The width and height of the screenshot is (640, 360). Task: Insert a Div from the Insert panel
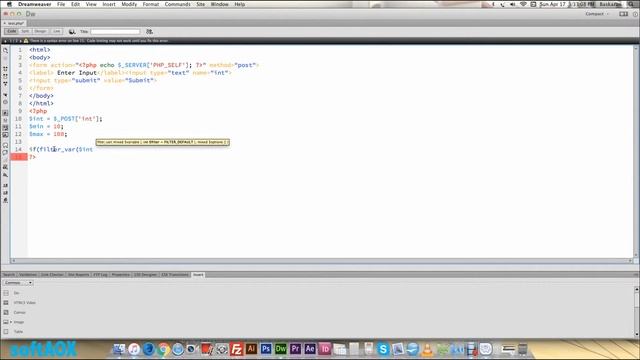click(16, 293)
